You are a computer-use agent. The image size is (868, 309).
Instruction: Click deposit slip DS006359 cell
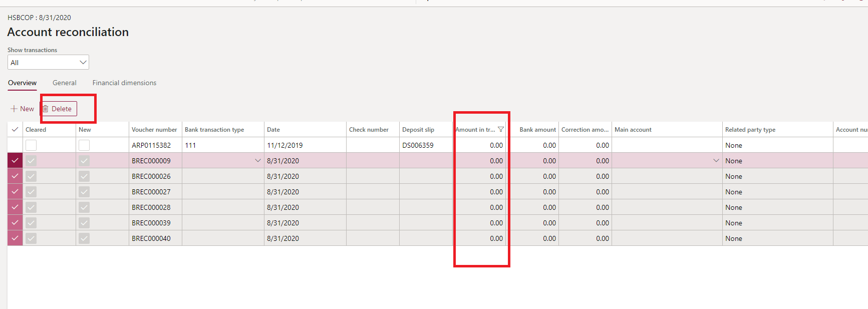pyautogui.click(x=426, y=145)
